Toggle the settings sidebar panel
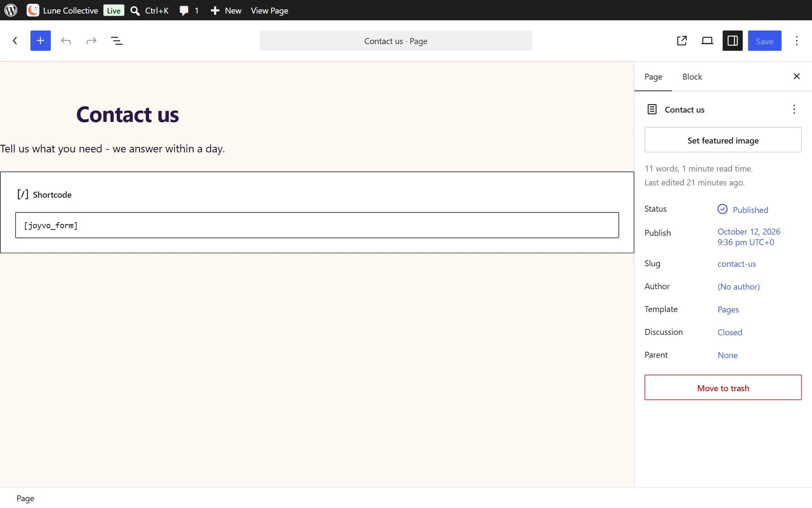The image size is (812, 508). [x=732, y=41]
